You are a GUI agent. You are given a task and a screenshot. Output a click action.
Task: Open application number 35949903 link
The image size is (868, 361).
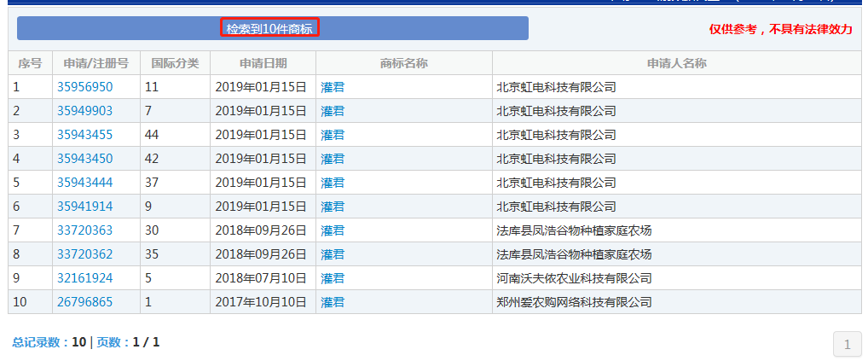tap(84, 111)
